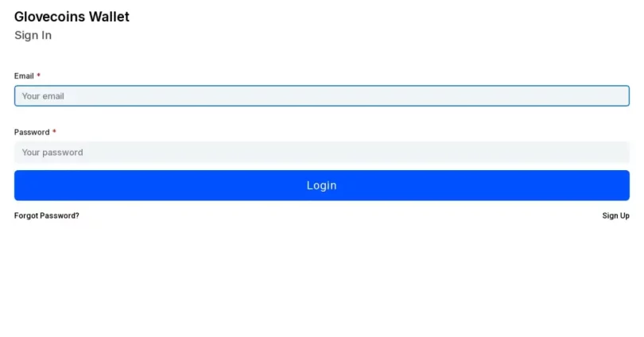Image resolution: width=644 pixels, height=337 pixels.
Task: Click red asterisk beside Email label
Action: (39, 76)
